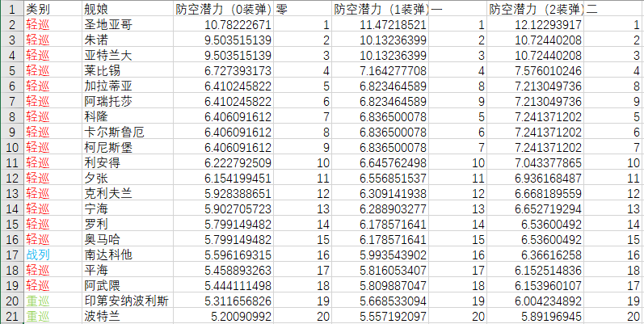Select row header number 1
The image size is (644, 324).
(11, 9)
